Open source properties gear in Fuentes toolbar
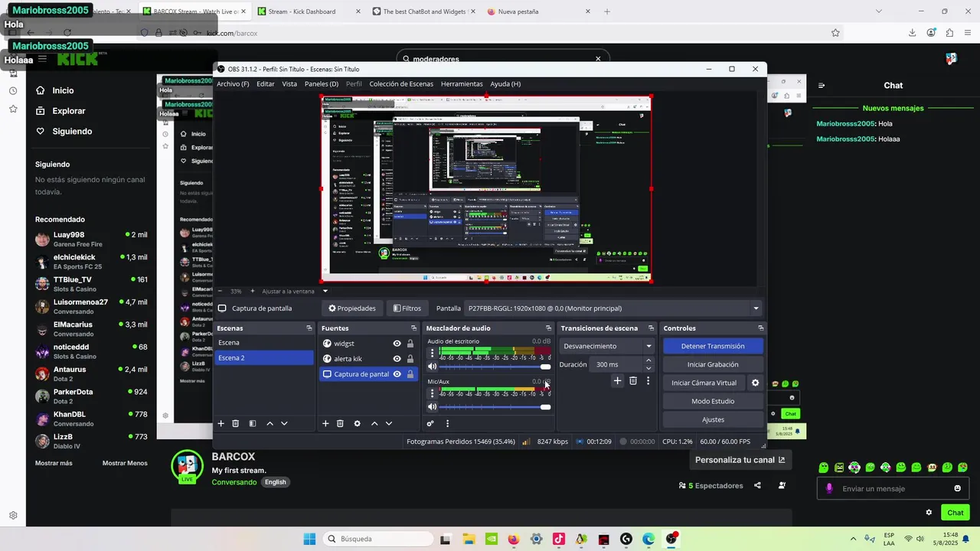Screen dimensions: 980x551 pos(357,423)
